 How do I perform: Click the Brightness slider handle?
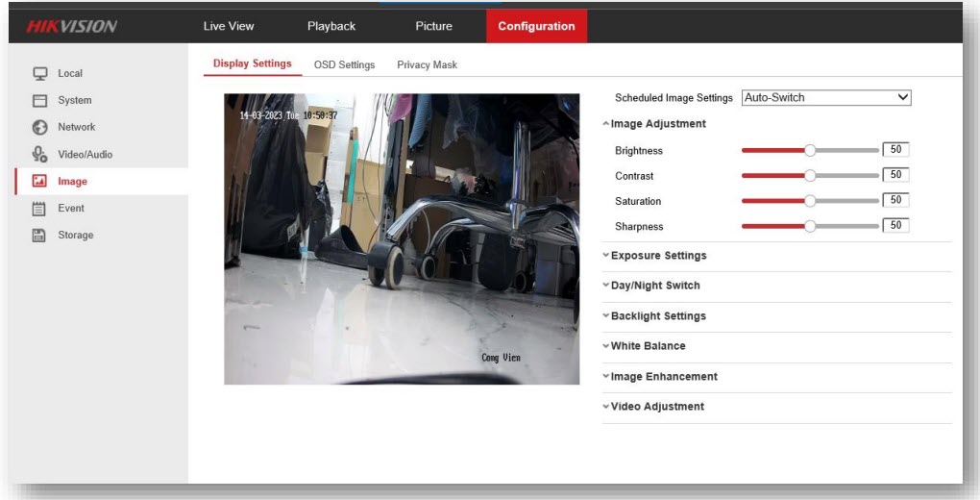[810, 150]
